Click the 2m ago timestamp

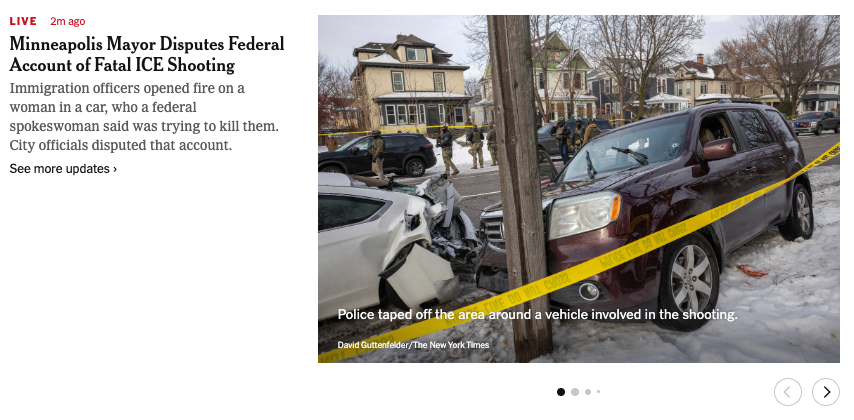click(x=68, y=21)
